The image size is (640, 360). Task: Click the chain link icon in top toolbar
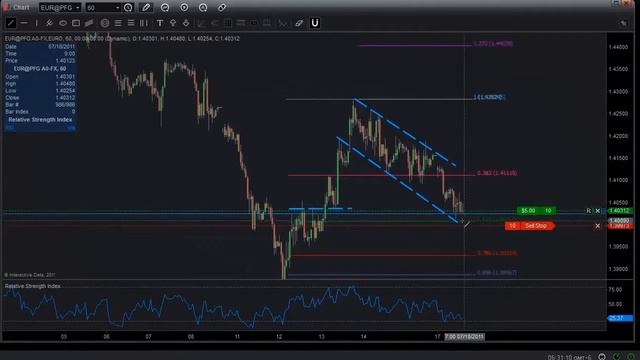point(222,7)
